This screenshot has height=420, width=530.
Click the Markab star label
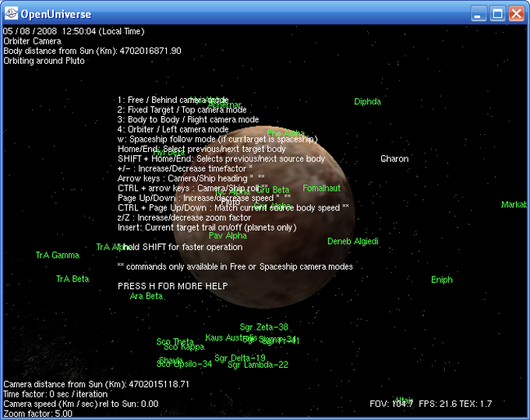(514, 204)
